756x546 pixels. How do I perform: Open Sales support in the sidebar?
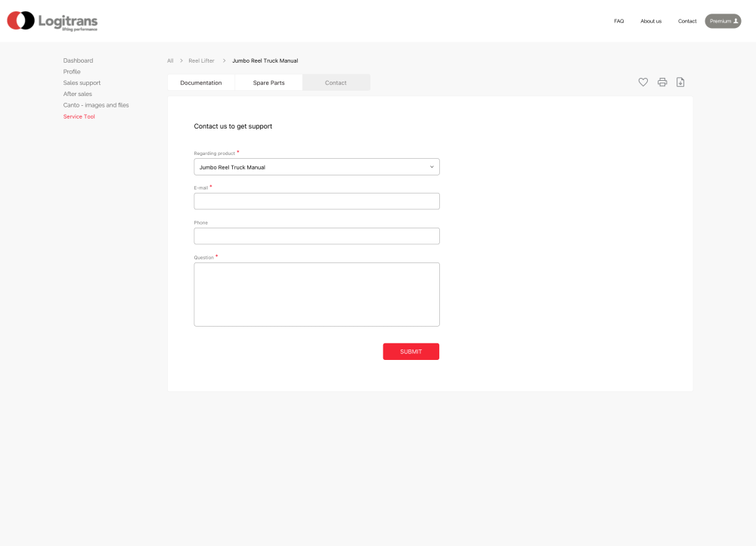(x=82, y=83)
